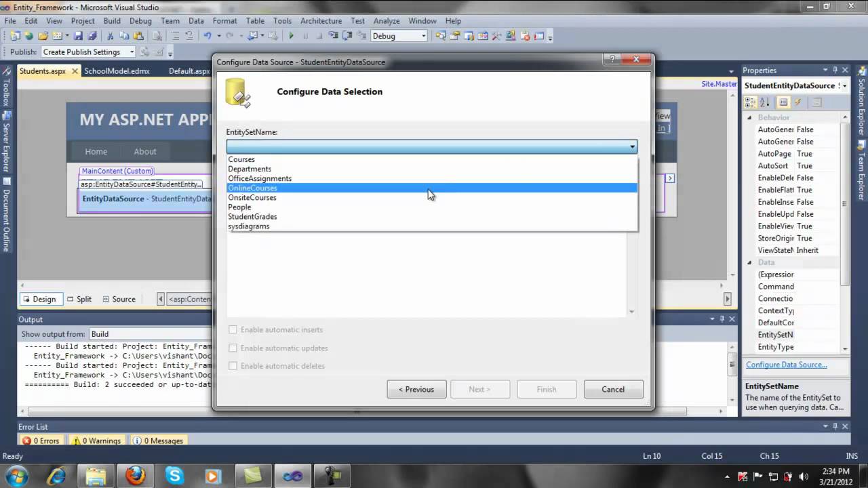Open Firefox from the taskbar
Image resolution: width=868 pixels, height=488 pixels.
(135, 476)
